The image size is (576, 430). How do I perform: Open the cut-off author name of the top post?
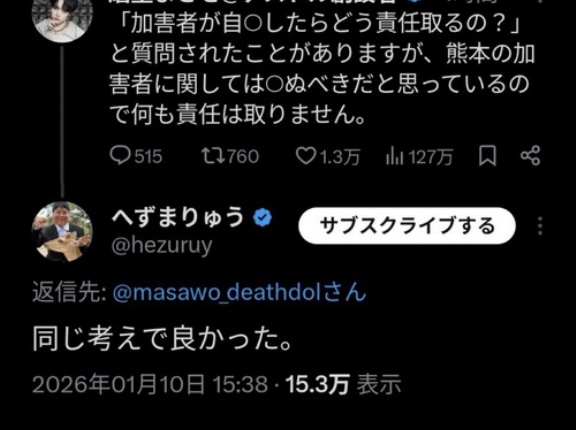pyautogui.click(x=253, y=2)
